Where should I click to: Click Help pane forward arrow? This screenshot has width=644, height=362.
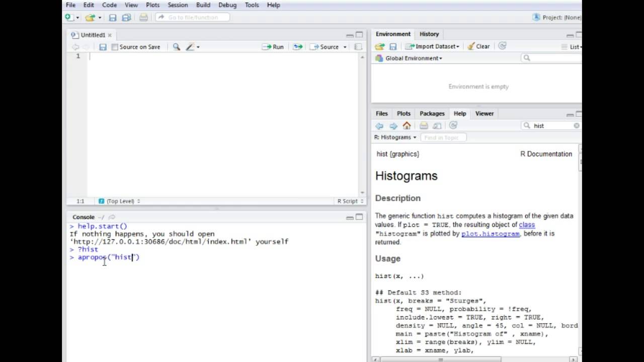click(x=393, y=126)
